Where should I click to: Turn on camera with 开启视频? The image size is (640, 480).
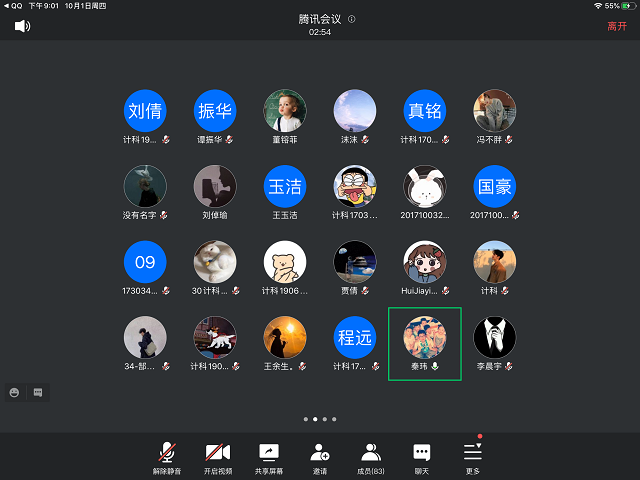[218, 456]
